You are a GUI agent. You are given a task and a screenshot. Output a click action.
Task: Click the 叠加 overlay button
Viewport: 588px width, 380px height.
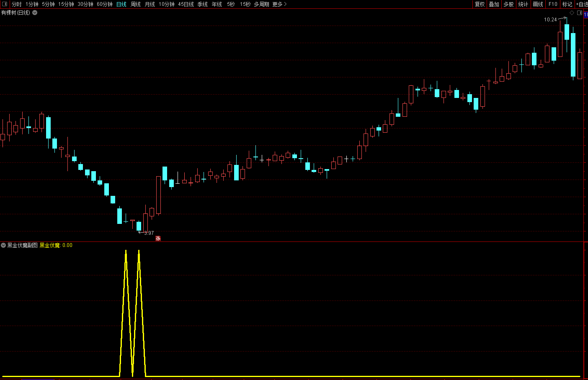point(494,4)
